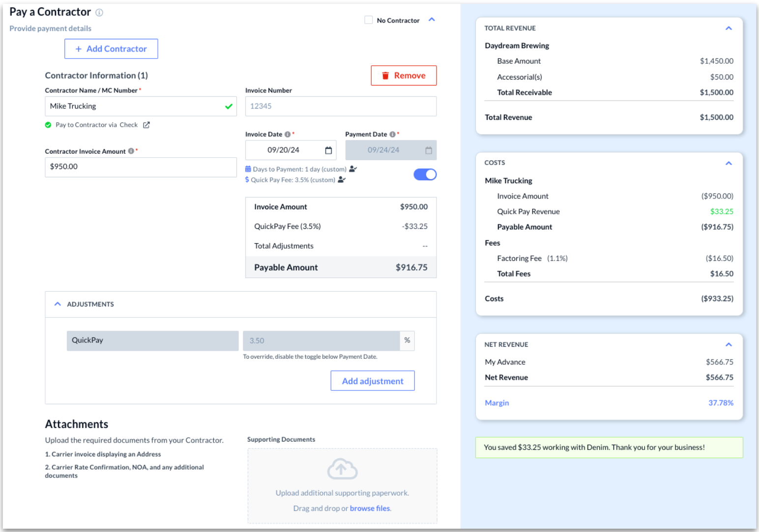Viewport: 759px width, 532px height.
Task: Click user-edit icon beside Days to Payment
Action: coord(353,169)
